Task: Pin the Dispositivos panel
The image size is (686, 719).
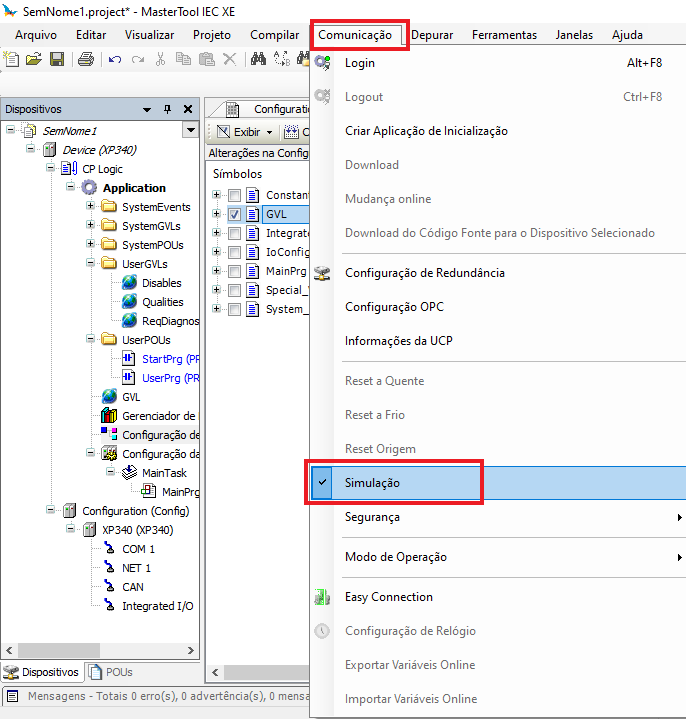Action: click(x=167, y=109)
